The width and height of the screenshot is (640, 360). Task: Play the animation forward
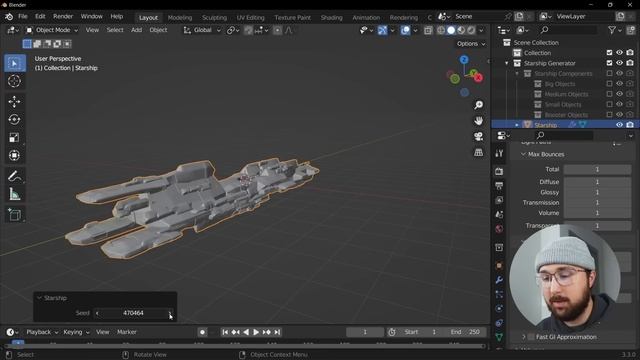(x=256, y=332)
